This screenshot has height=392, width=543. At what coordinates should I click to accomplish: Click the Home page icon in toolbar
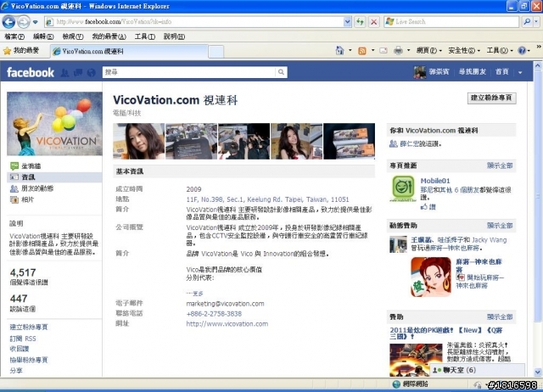(x=339, y=51)
